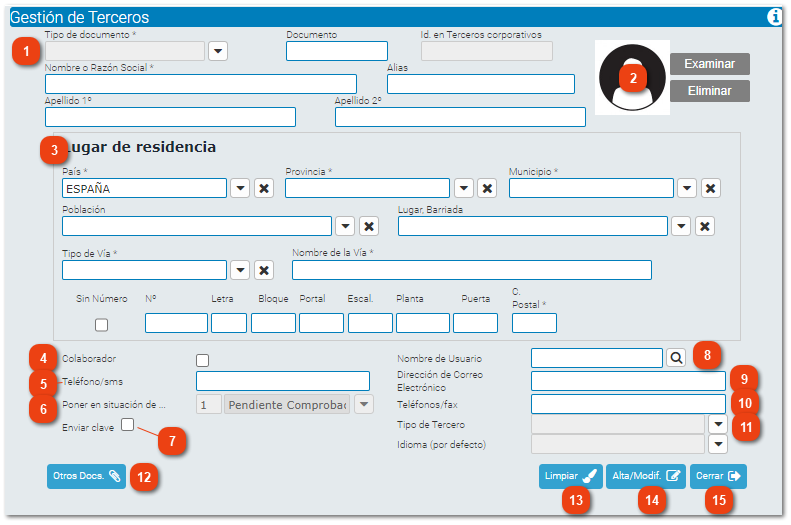Toggle the Enviar clave checkbox
791x525 pixels.
tap(128, 425)
